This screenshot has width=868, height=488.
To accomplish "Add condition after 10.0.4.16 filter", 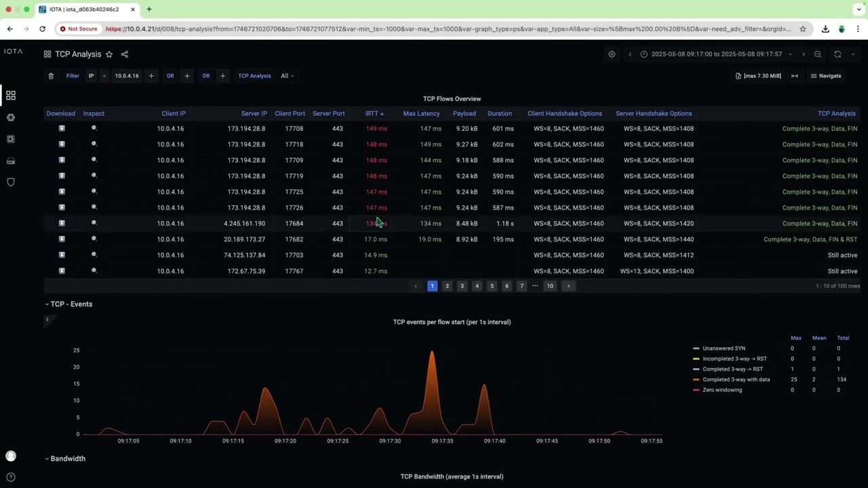I will coord(151,76).
